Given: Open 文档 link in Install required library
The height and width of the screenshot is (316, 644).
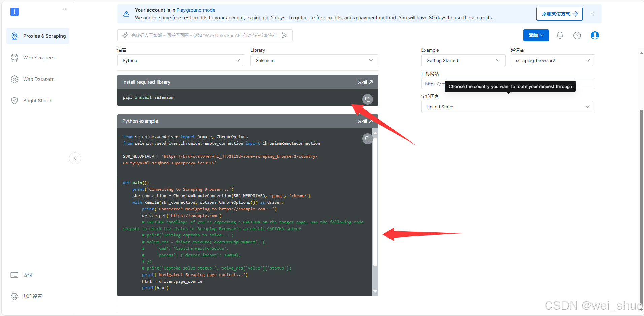Looking at the screenshot, I should point(365,82).
